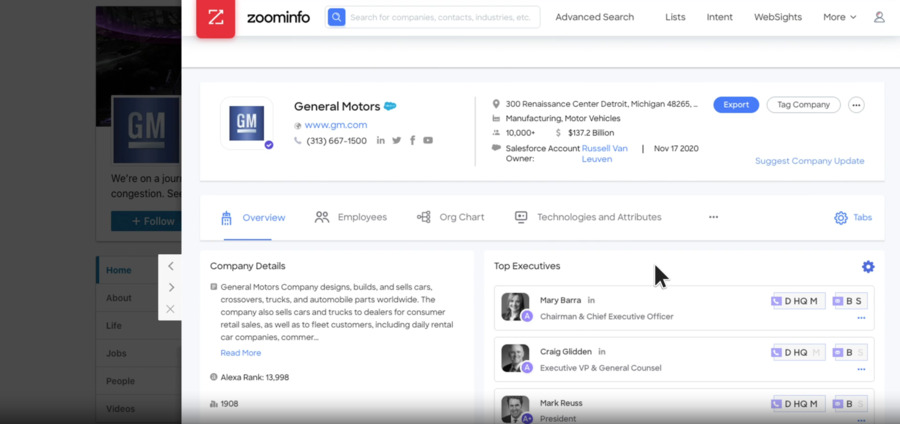Click the Salesforce cloud badge next to General Motors
The image size is (900, 424).
[390, 106]
